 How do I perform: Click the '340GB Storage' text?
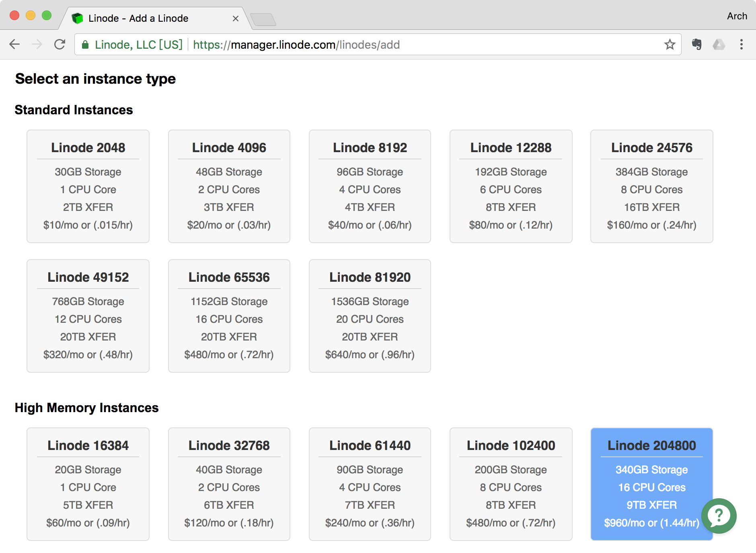click(x=652, y=470)
